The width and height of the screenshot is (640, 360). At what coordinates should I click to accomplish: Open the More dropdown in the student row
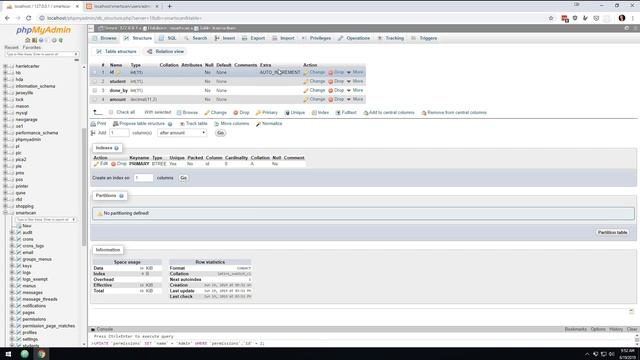tap(355, 81)
